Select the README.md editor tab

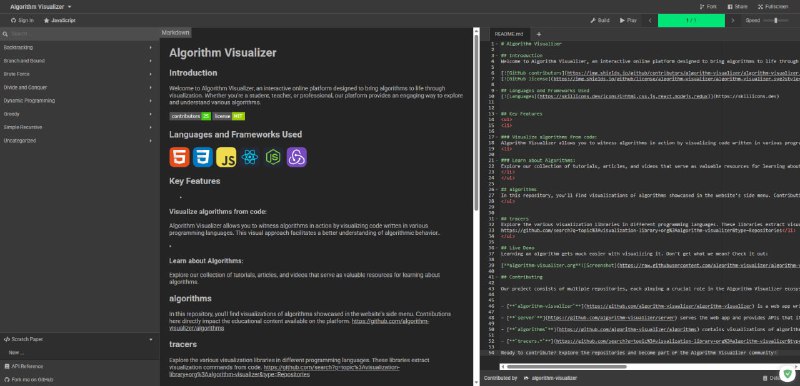(x=509, y=34)
